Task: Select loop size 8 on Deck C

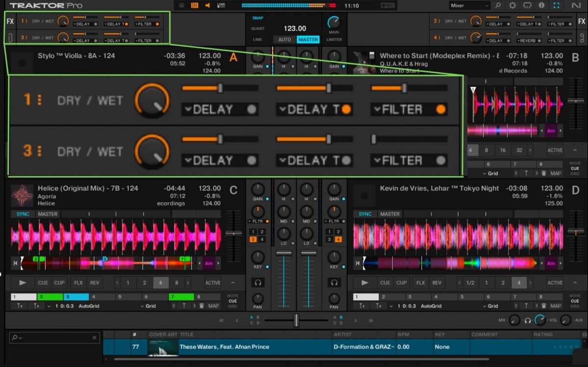Action: [177, 283]
